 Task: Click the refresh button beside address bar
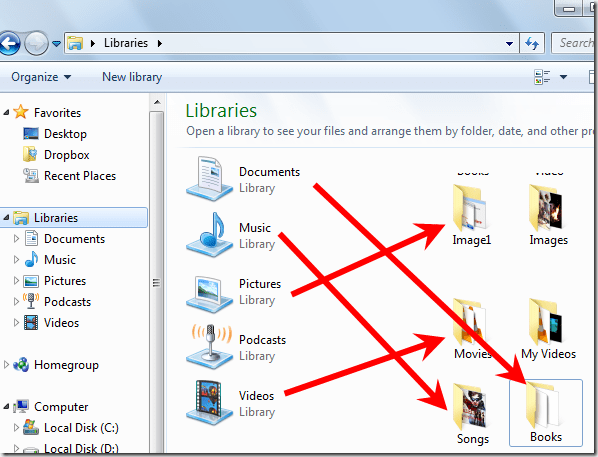[x=532, y=43]
